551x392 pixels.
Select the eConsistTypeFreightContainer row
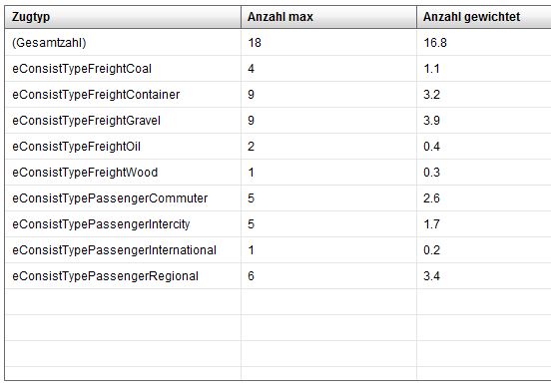277,95
